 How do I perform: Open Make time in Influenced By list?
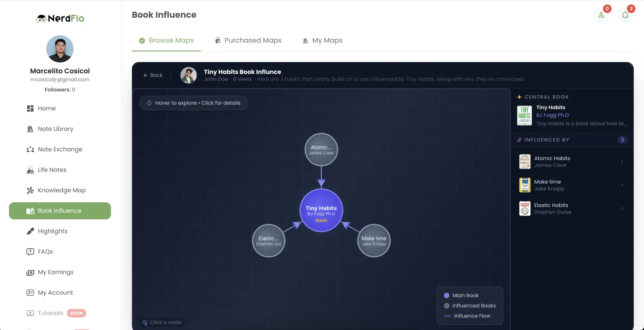(x=572, y=185)
